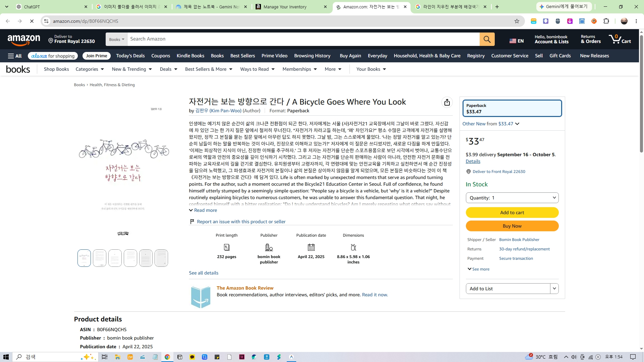The image size is (644, 362).
Task: Click the site information icon in address bar
Action: click(x=46, y=21)
